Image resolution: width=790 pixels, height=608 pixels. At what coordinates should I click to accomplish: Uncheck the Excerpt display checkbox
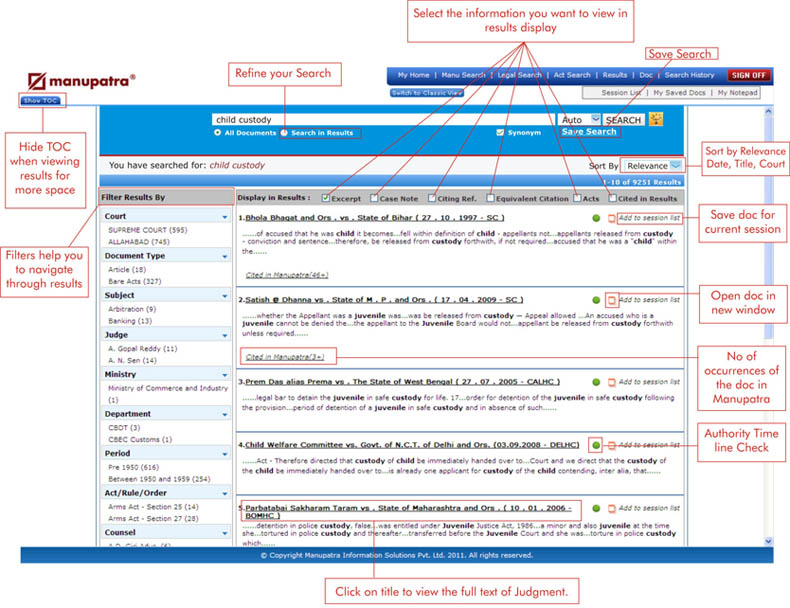pyautogui.click(x=325, y=198)
